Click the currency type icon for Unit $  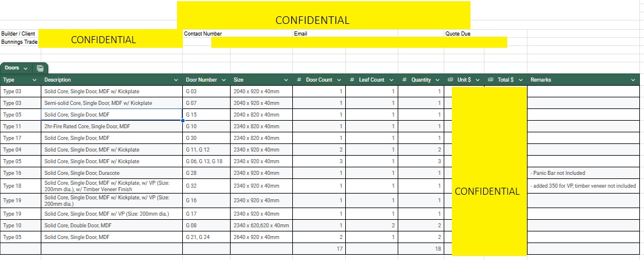(450, 80)
